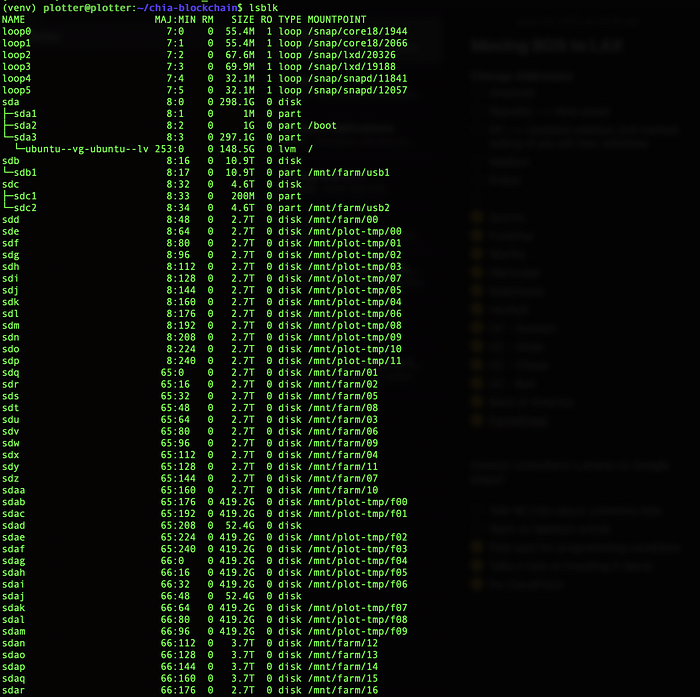
Task: Click mountpoint /mnt/plot-tmp/f00
Action: point(357,502)
